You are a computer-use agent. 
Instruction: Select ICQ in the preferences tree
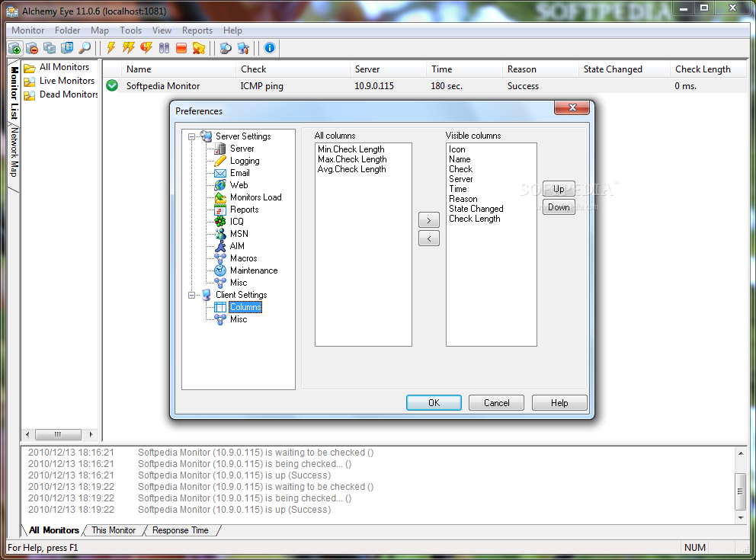236,222
